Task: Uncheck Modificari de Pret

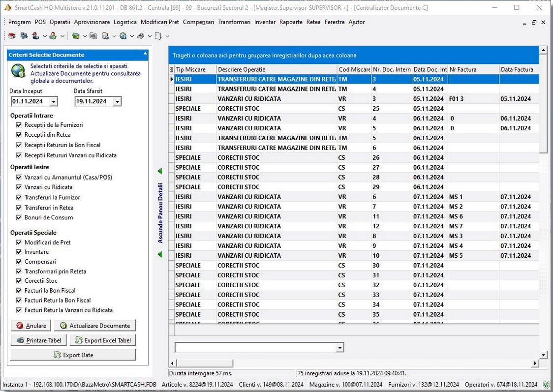Action: pos(19,242)
